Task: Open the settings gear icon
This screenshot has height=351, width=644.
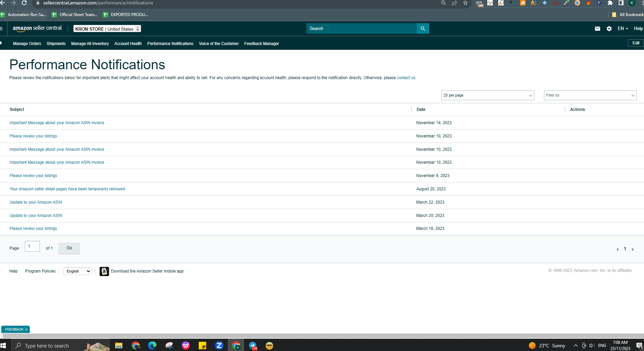Action: coord(609,29)
